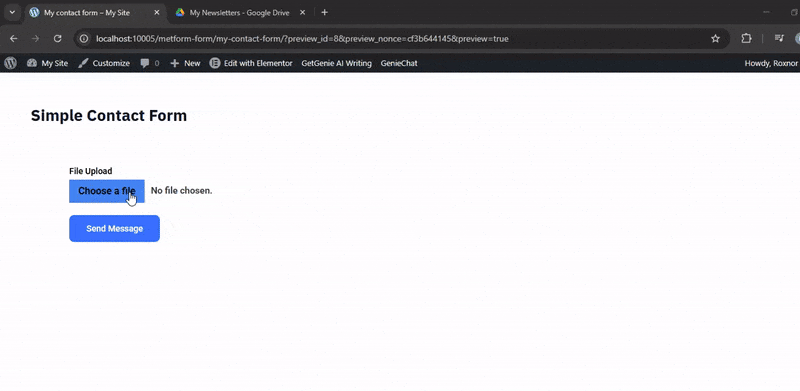Image resolution: width=800 pixels, height=391 pixels.
Task: Close the My Newsletters Google Drive tab
Action: tap(302, 12)
